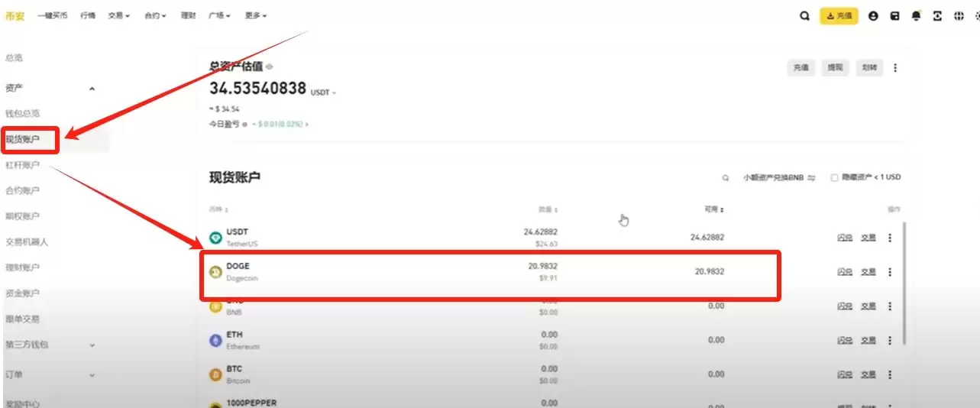The image size is (980, 408).
Task: Select 期权账户 in the sidebar
Action: click(23, 216)
